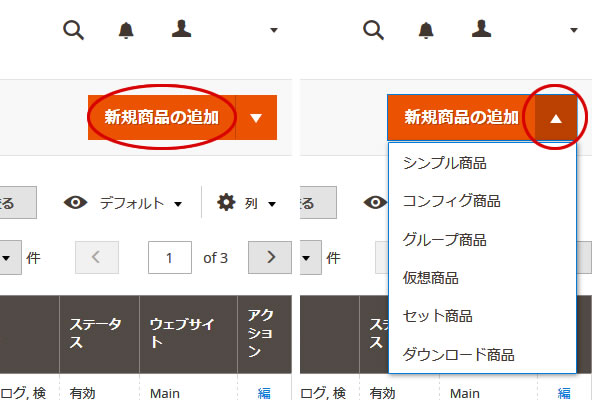Collapse the product type menu with the up-arrow
The height and width of the screenshot is (400, 600).
coord(556,118)
